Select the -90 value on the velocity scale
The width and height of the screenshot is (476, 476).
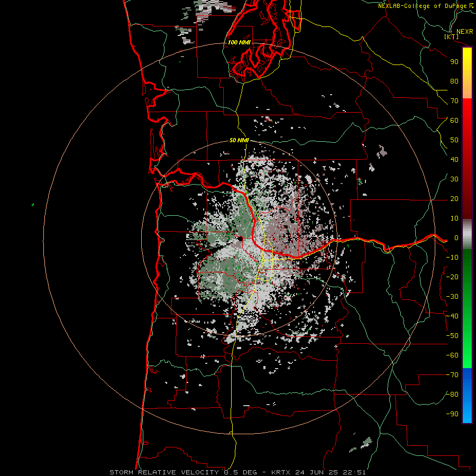(452, 414)
